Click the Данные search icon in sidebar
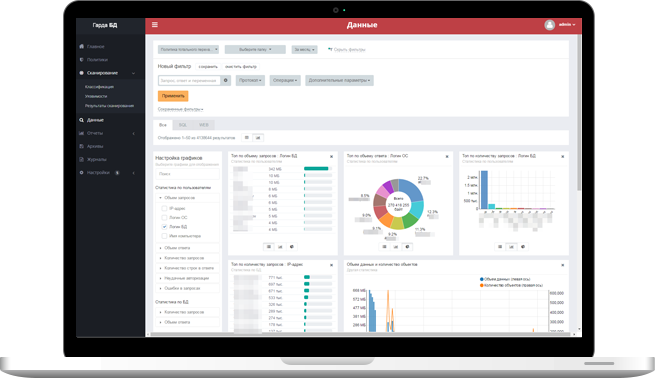This screenshot has height=378, width=655. point(81,120)
